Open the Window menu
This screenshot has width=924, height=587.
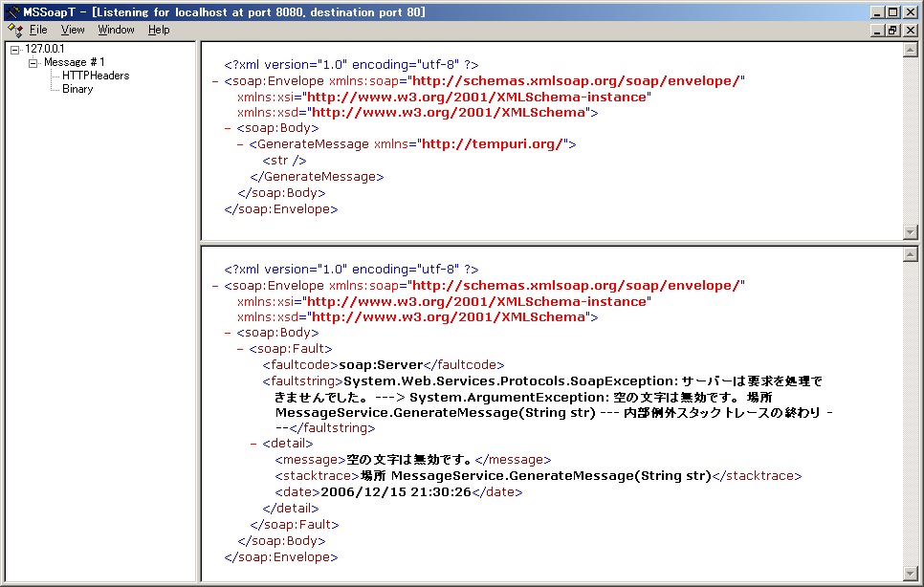tap(116, 30)
